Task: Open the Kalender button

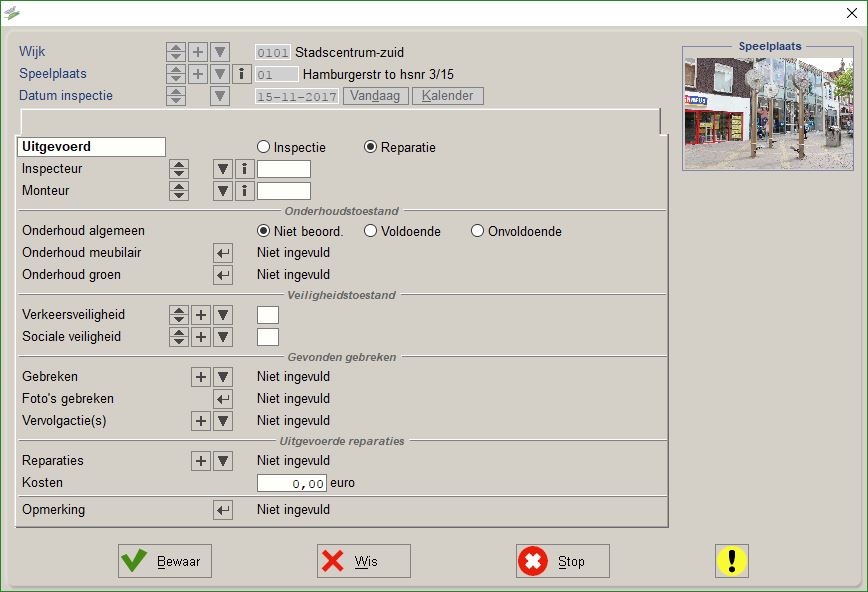Action: 447,96
